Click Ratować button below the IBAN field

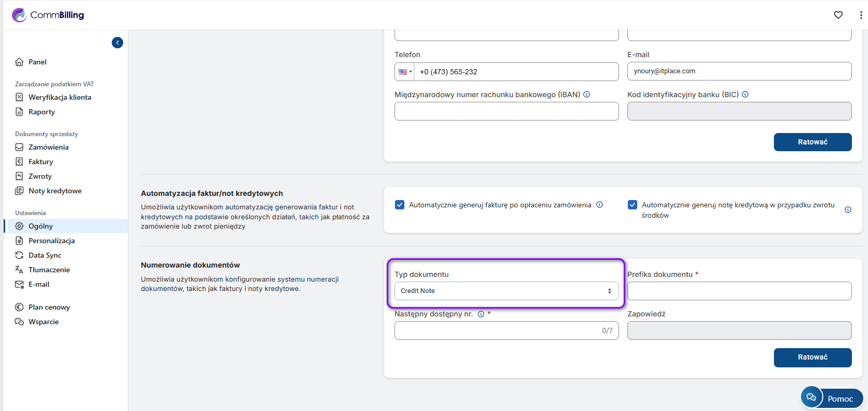point(812,142)
